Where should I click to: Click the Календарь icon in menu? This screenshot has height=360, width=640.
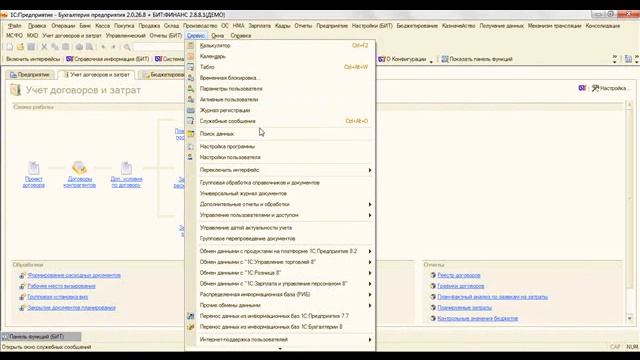pos(191,56)
